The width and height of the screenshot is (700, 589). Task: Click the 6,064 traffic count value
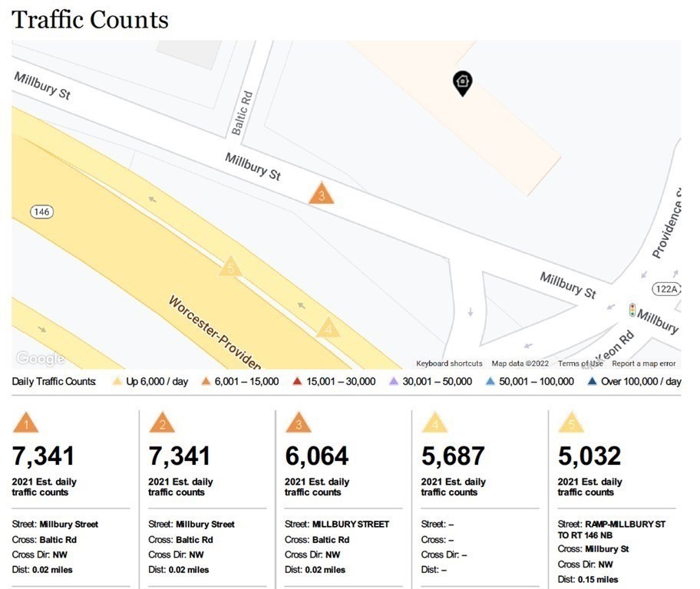(x=316, y=456)
